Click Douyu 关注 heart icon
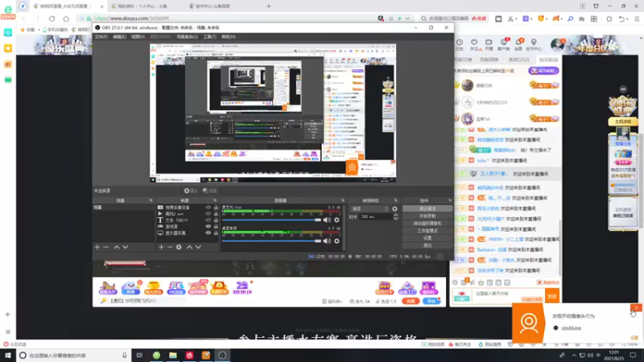The height and width of the screenshot is (362, 644). pos(474,44)
